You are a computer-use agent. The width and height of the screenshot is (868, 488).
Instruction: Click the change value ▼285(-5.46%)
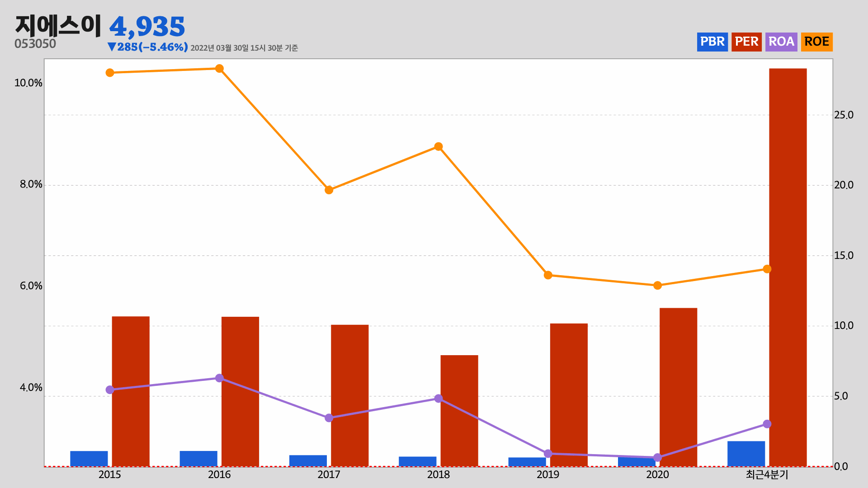click(147, 47)
